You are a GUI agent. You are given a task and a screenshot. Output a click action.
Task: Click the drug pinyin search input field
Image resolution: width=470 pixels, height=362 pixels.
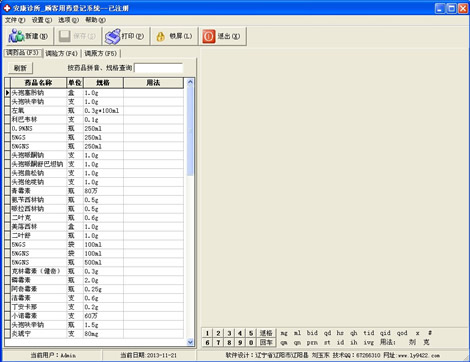click(158, 68)
